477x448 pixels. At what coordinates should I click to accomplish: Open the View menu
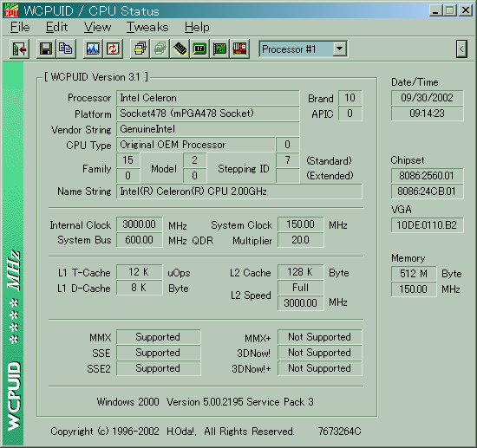coord(98,28)
